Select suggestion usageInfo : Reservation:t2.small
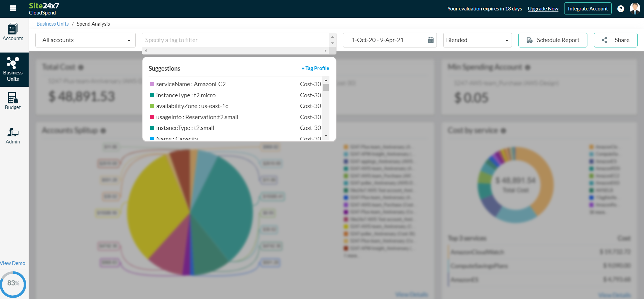 click(x=235, y=117)
